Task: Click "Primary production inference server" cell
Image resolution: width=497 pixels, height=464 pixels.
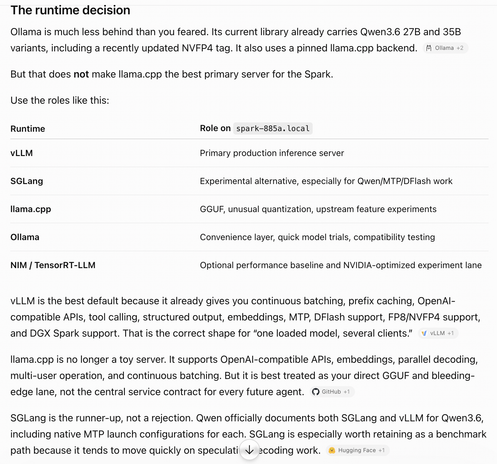Action: pyautogui.click(x=272, y=153)
